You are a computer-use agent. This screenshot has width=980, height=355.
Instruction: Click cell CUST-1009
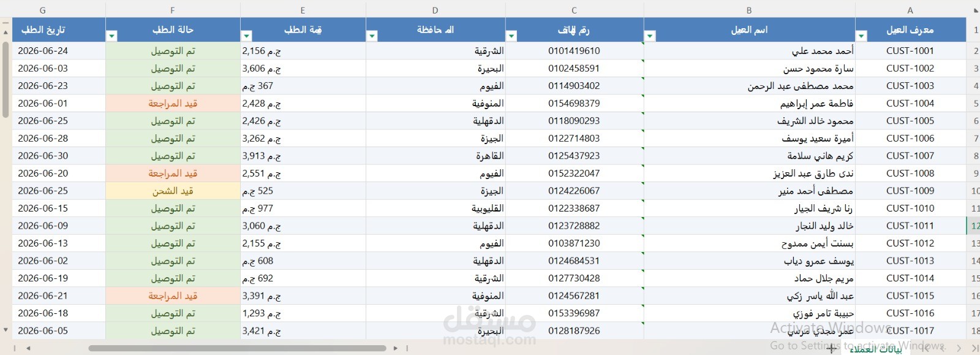[910, 191]
